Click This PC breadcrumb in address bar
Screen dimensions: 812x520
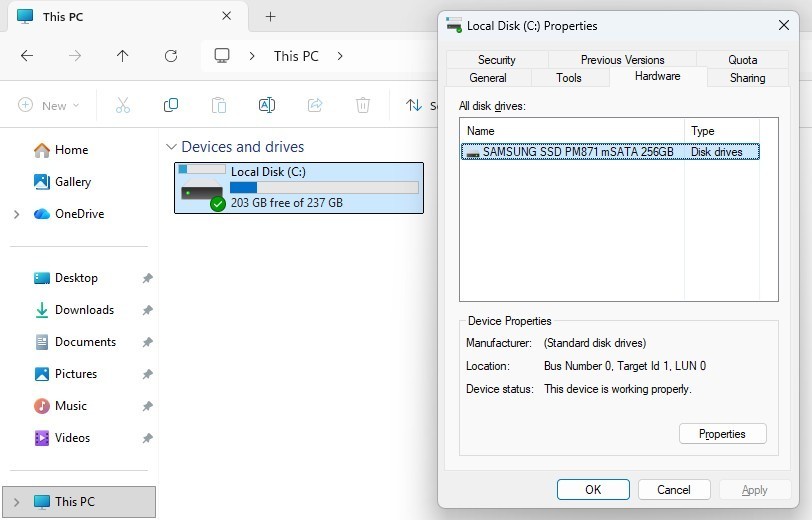click(x=296, y=56)
